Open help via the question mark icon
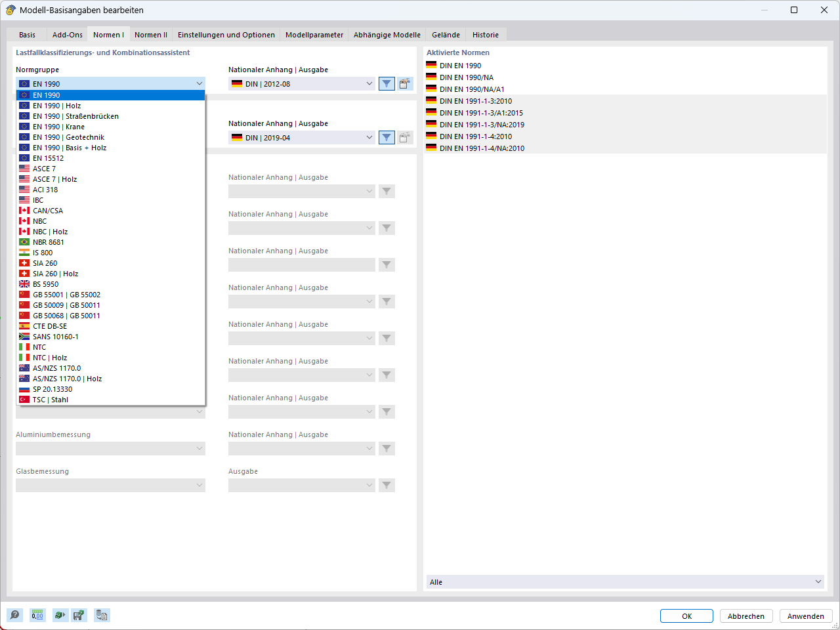This screenshot has width=840, height=630. click(14, 615)
